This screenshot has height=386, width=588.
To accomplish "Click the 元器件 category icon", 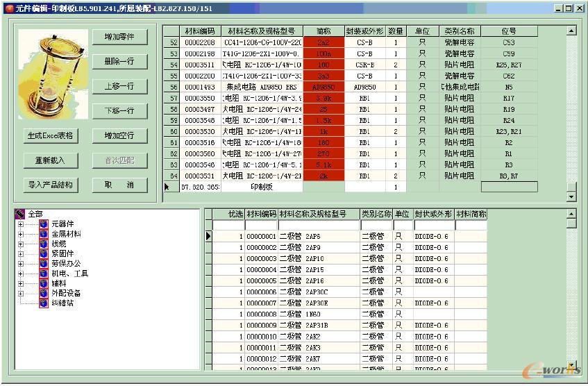I will (43, 224).
